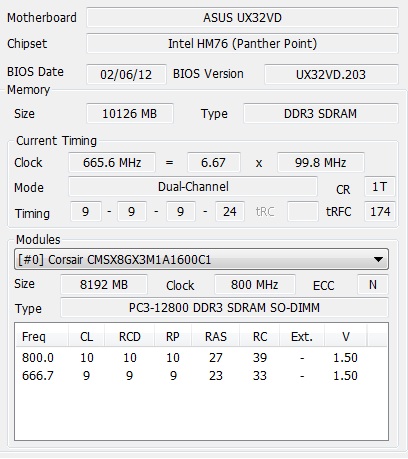Click the multiplier field showing 6.67

tap(214, 163)
